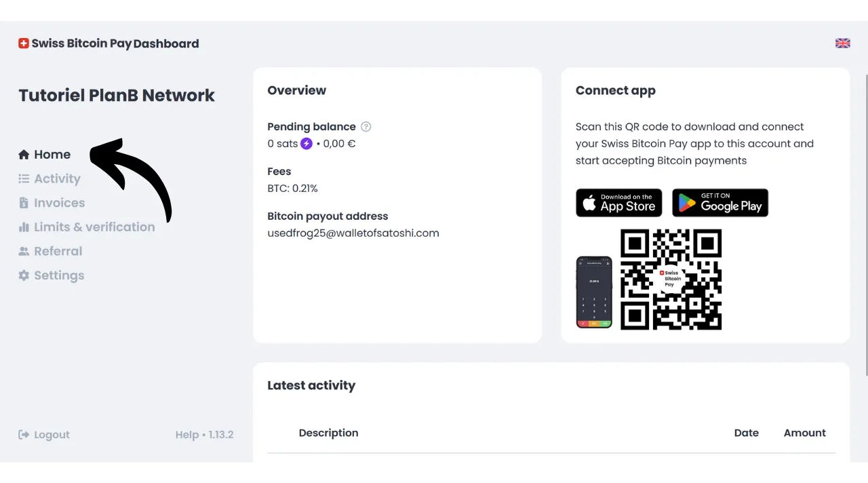868x483 pixels.
Task: Open the App Store download badge
Action: (618, 203)
